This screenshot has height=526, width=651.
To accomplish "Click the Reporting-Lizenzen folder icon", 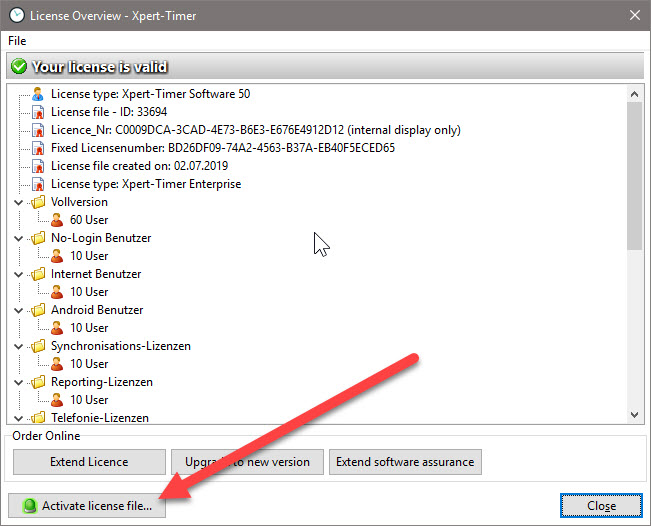I will (x=38, y=382).
